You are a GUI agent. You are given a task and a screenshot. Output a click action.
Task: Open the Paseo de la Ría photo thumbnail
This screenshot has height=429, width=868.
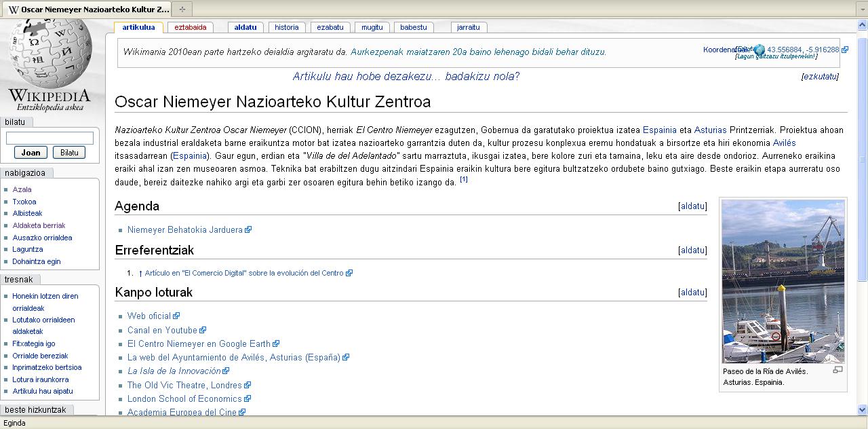(783, 282)
